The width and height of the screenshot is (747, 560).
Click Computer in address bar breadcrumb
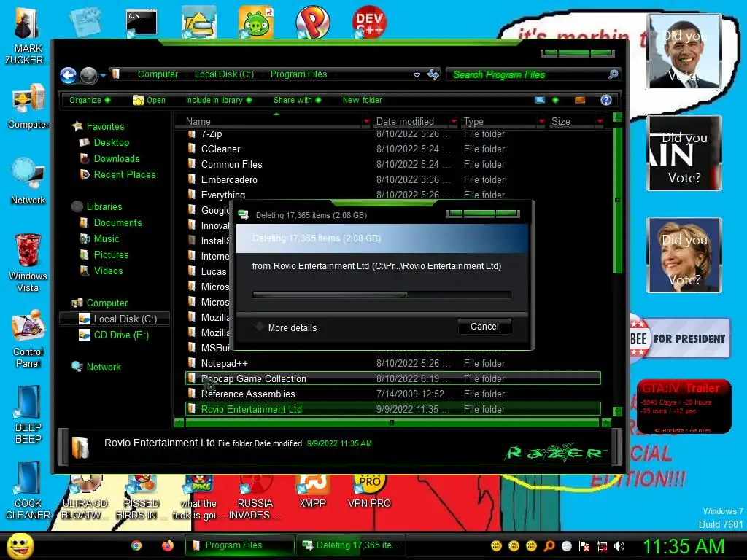(x=158, y=74)
